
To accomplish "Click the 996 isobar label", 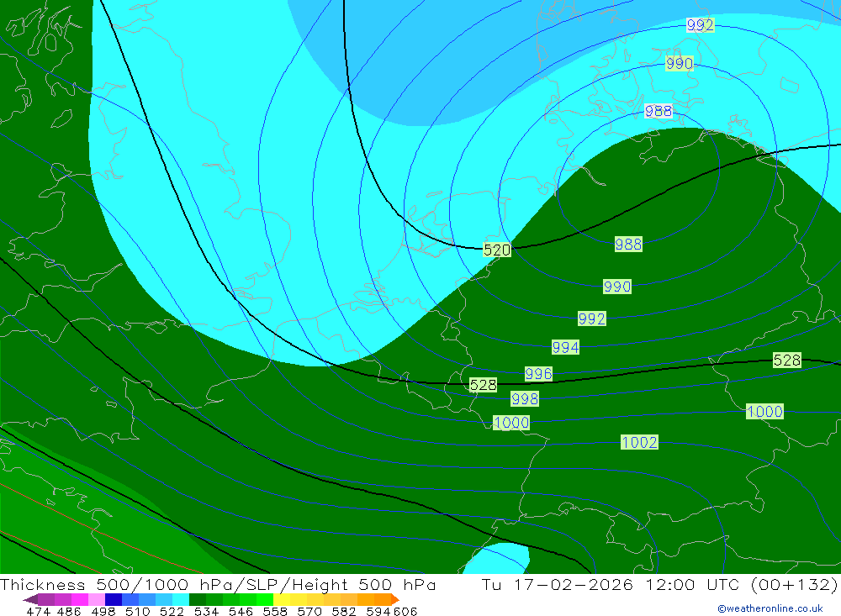I will (x=538, y=374).
